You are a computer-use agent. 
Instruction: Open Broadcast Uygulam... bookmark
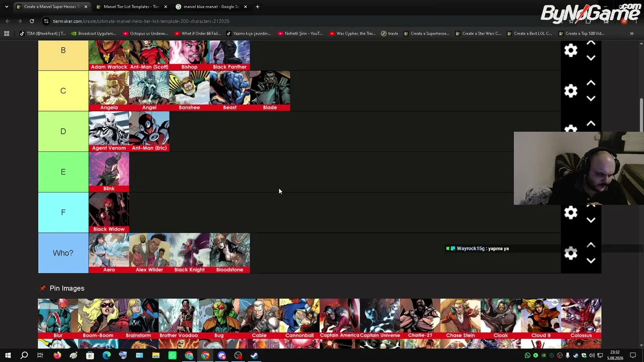click(x=94, y=34)
